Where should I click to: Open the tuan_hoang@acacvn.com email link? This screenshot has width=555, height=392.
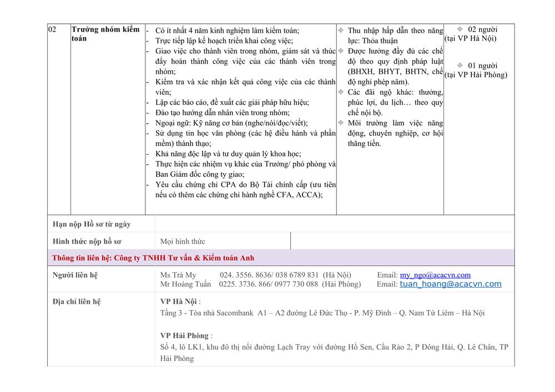(x=450, y=284)
